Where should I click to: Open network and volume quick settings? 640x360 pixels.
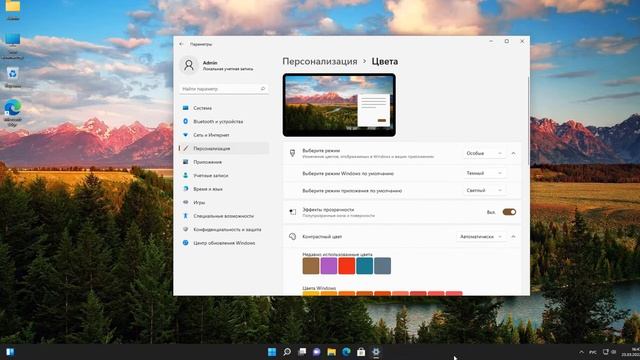pos(610,352)
